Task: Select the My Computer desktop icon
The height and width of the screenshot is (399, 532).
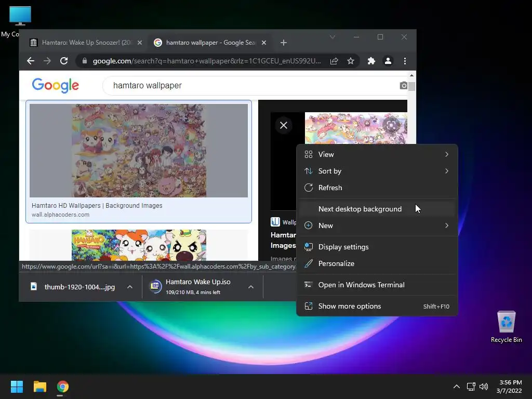Action: pos(20,22)
